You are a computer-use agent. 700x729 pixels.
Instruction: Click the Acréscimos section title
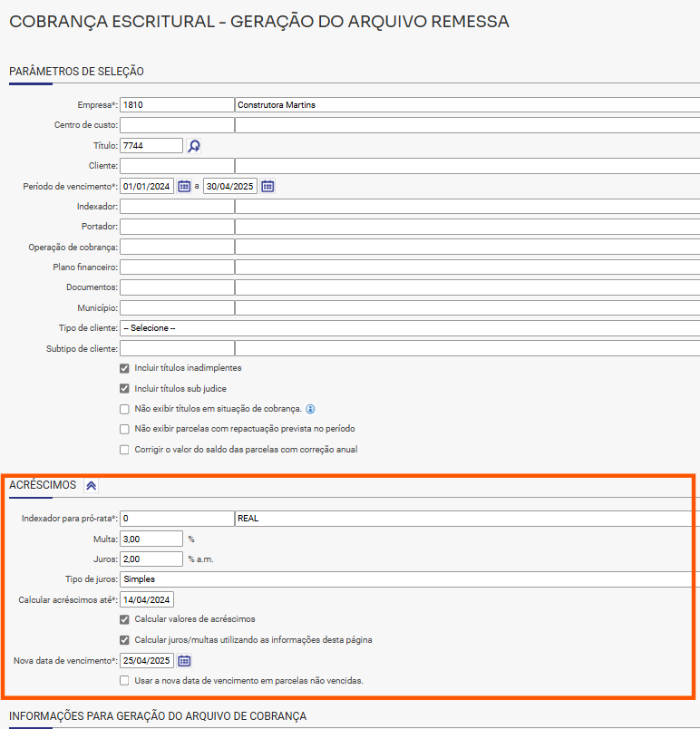click(x=43, y=485)
